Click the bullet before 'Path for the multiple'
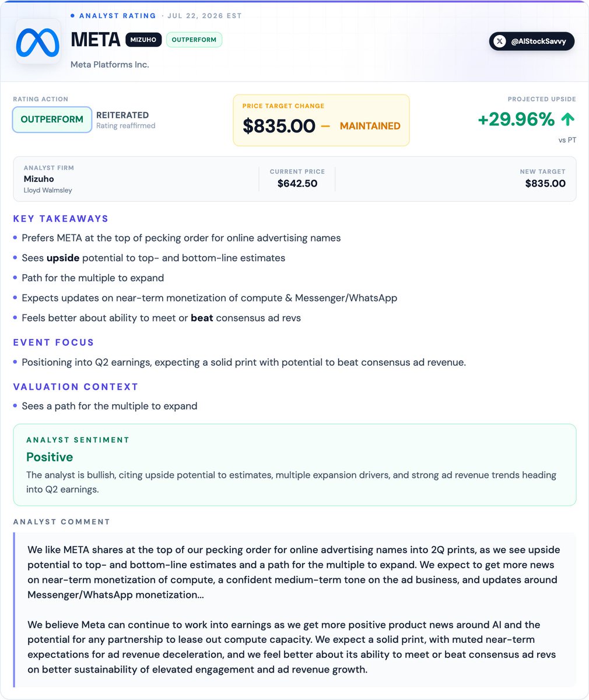 15,278
